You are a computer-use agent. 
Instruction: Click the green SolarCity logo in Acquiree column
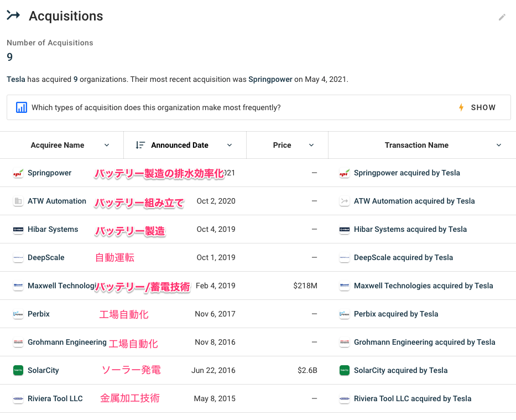coord(18,371)
